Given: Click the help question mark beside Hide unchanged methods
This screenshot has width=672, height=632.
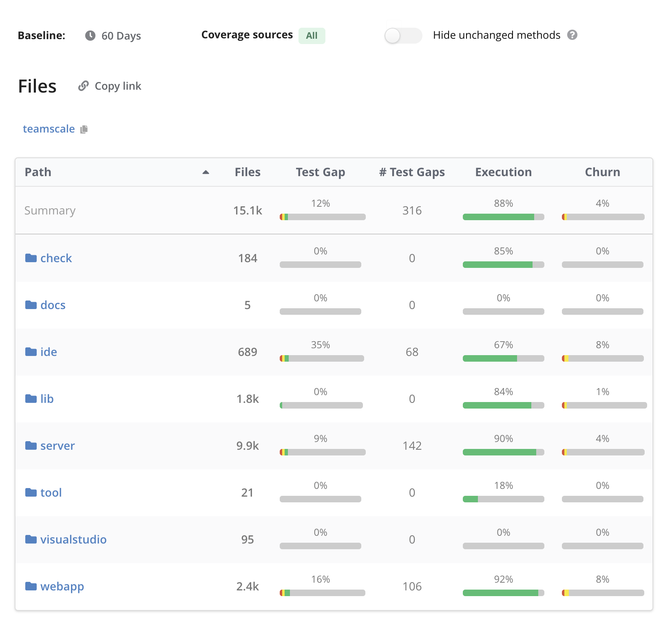Looking at the screenshot, I should (x=574, y=35).
